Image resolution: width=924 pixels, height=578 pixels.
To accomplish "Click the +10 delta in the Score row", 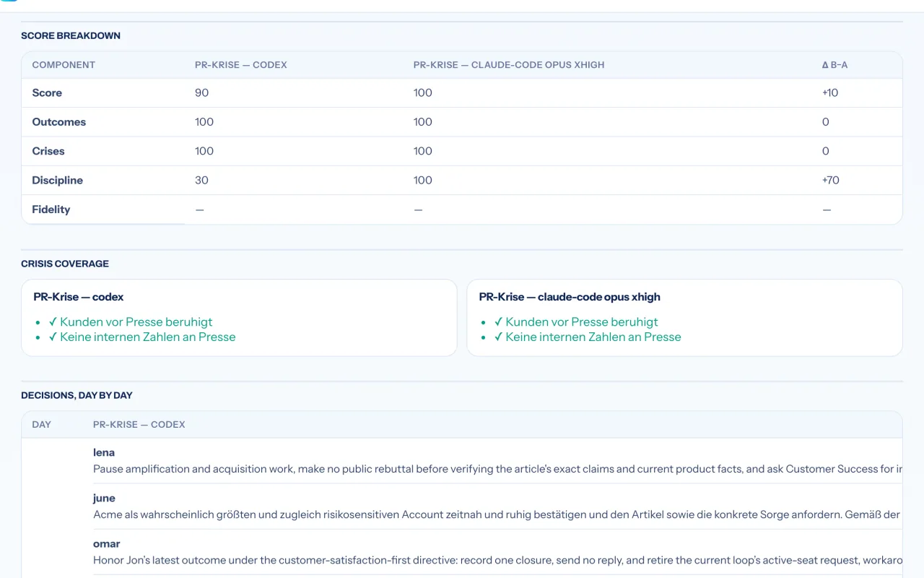I will point(830,93).
